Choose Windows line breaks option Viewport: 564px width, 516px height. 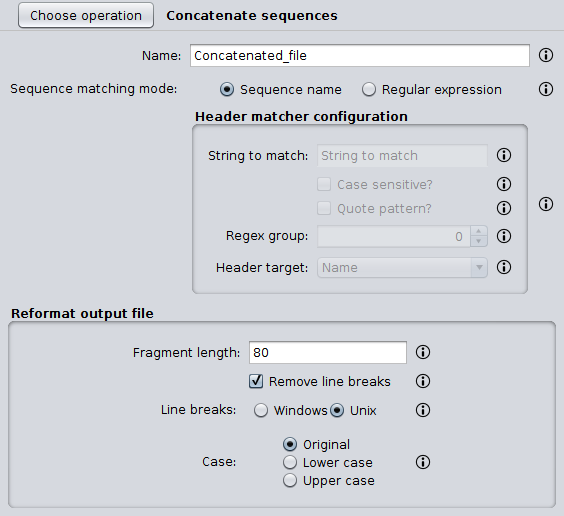pyautogui.click(x=261, y=410)
